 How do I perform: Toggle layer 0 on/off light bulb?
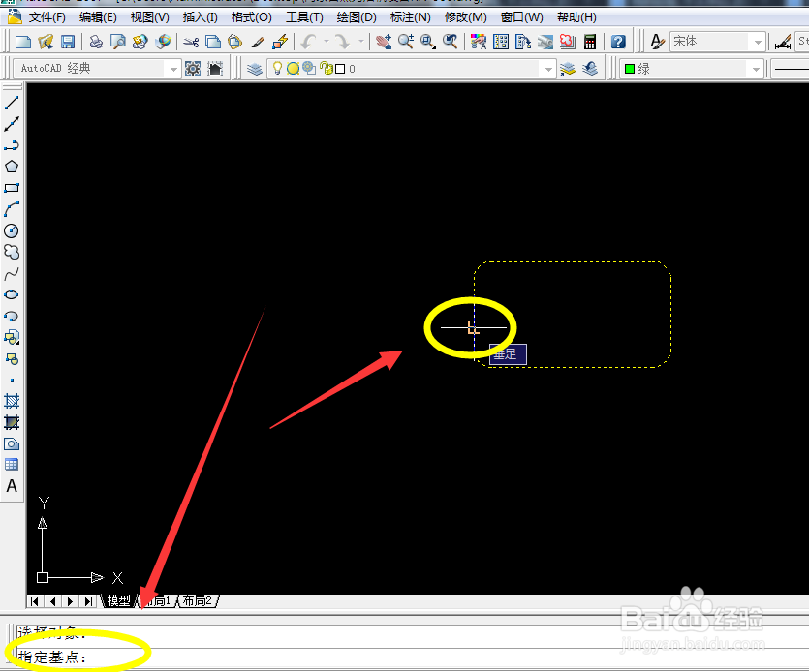(x=277, y=68)
